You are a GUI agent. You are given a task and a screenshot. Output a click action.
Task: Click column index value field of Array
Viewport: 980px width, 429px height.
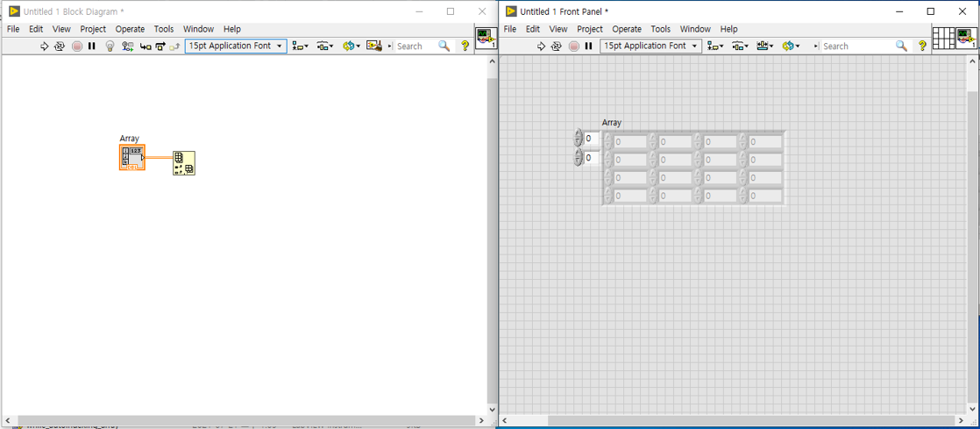click(592, 158)
